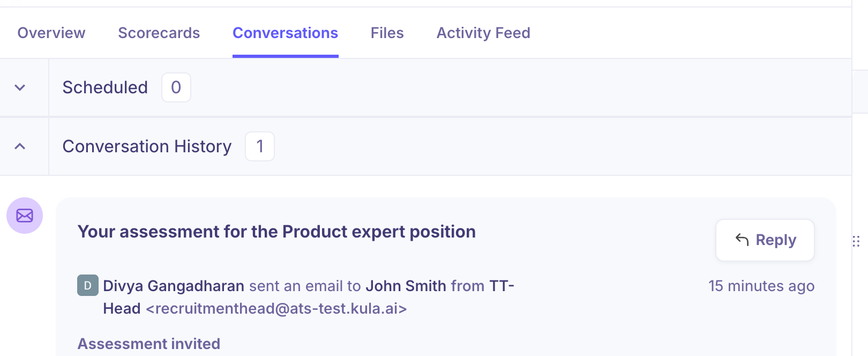Expand the Scheduled section chevron
Viewport: 868px width, 356px height.
[20, 87]
